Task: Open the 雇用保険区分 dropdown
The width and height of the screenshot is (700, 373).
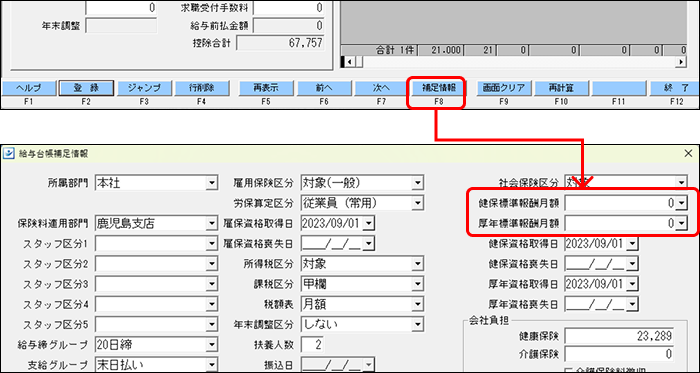Action: [417, 182]
